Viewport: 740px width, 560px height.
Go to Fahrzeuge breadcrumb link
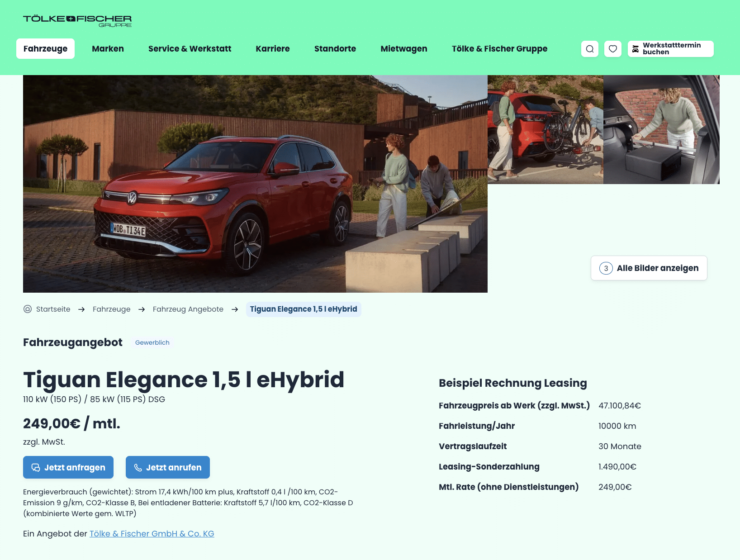click(112, 309)
